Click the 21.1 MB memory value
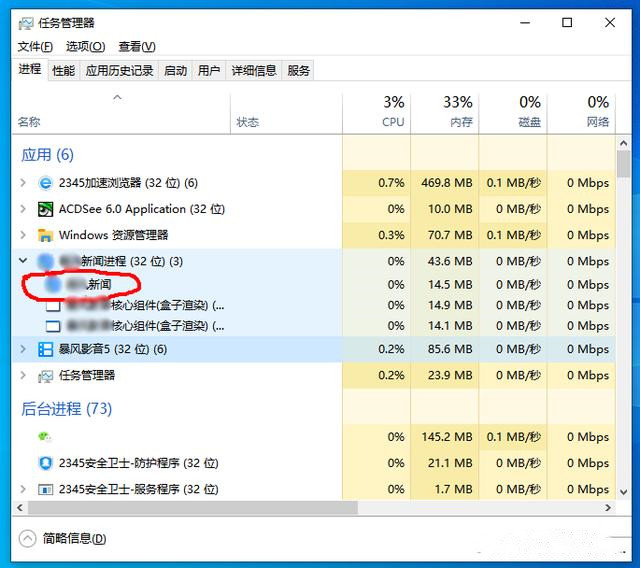Screen dimensions: 640x568 pos(450,463)
